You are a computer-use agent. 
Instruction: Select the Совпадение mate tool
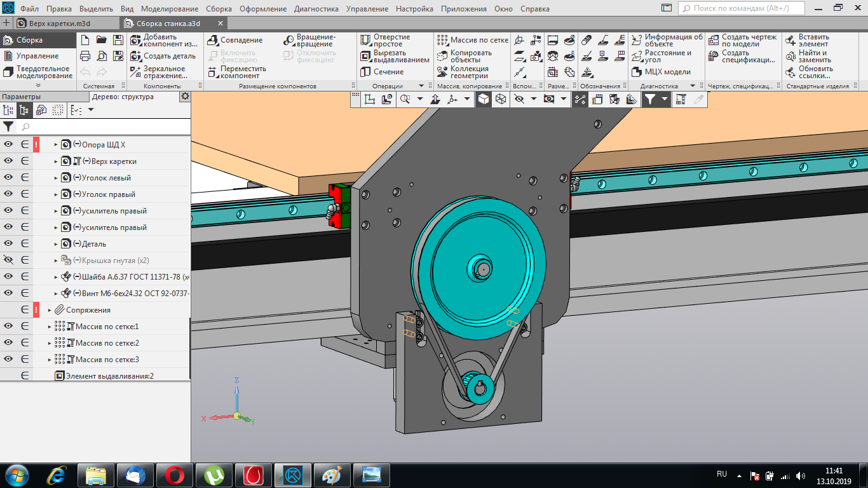point(235,40)
